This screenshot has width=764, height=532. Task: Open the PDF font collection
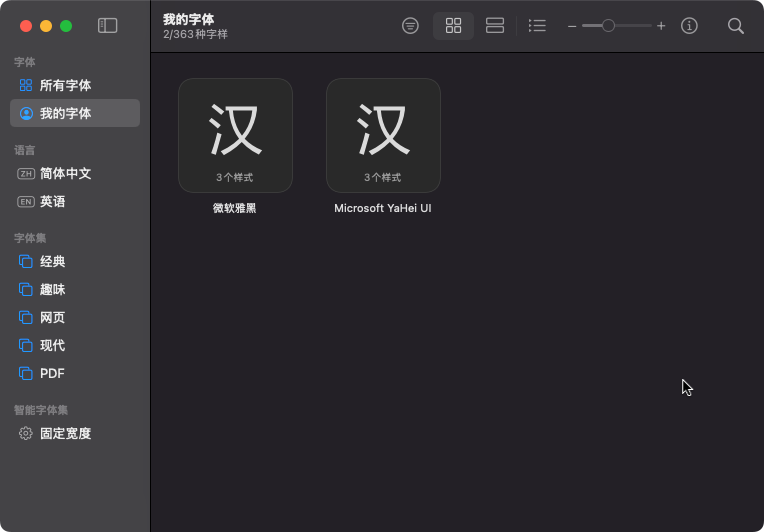[75, 374]
